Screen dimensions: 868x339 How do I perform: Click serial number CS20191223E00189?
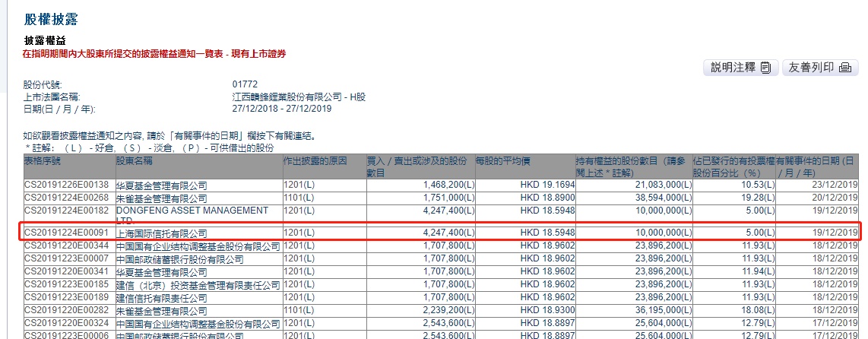tap(66, 297)
